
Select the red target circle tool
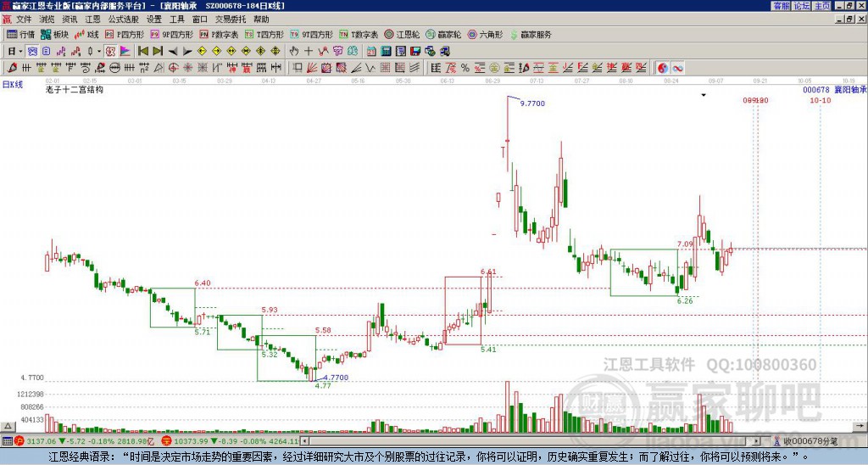tap(173, 68)
